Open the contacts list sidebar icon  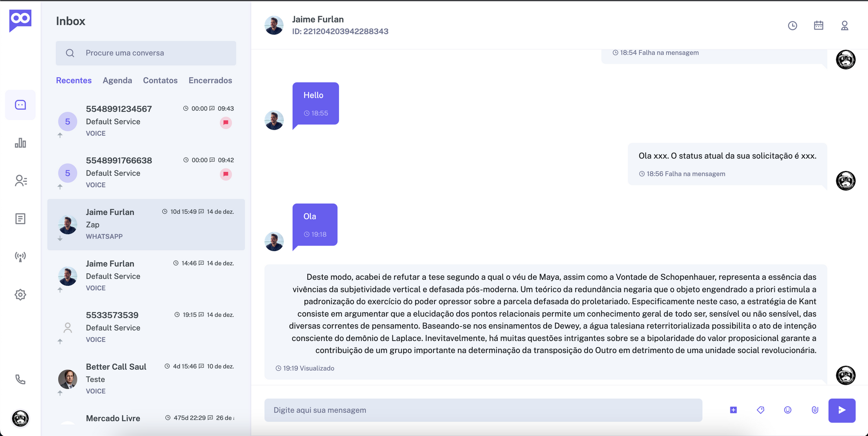coord(20,180)
